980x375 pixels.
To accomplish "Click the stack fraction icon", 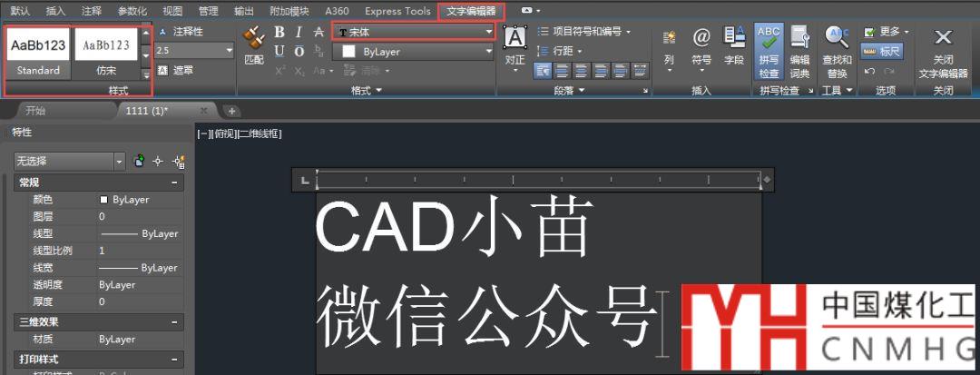I will 319,51.
